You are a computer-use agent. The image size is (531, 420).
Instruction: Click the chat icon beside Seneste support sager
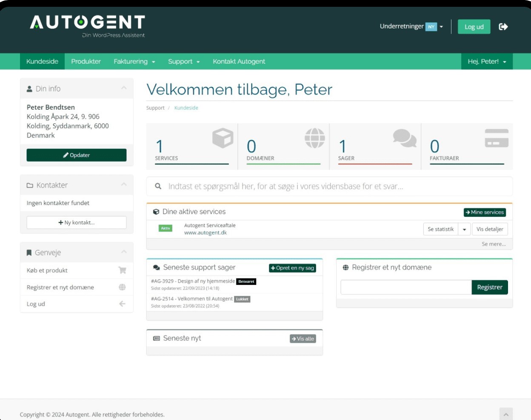pyautogui.click(x=156, y=267)
